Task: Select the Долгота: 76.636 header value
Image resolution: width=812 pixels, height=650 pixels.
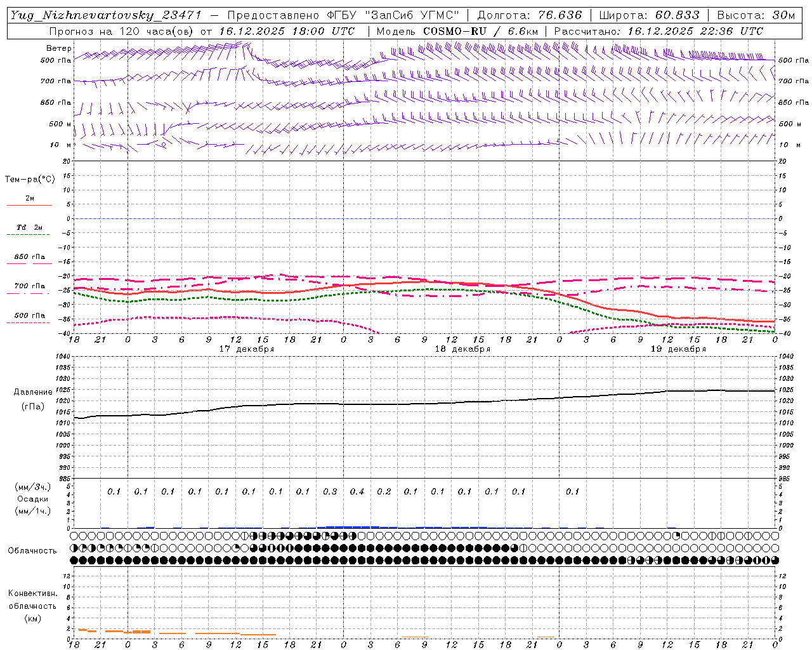Action: click(530, 15)
